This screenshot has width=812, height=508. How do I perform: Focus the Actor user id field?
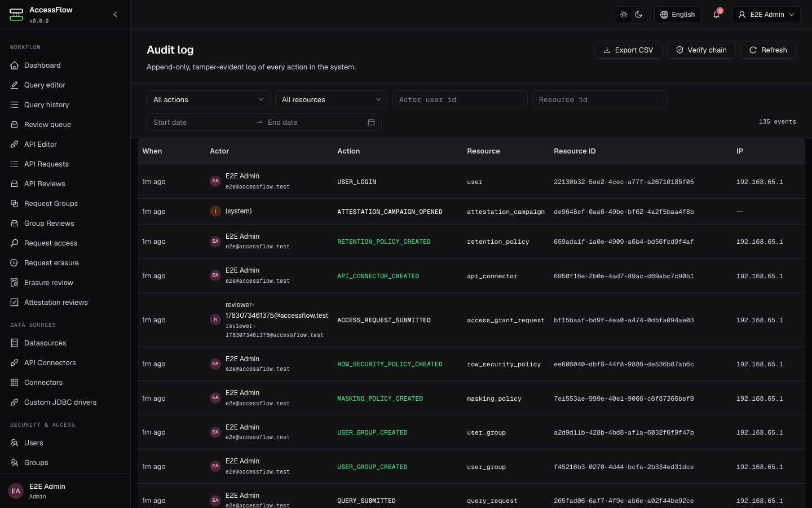point(460,99)
